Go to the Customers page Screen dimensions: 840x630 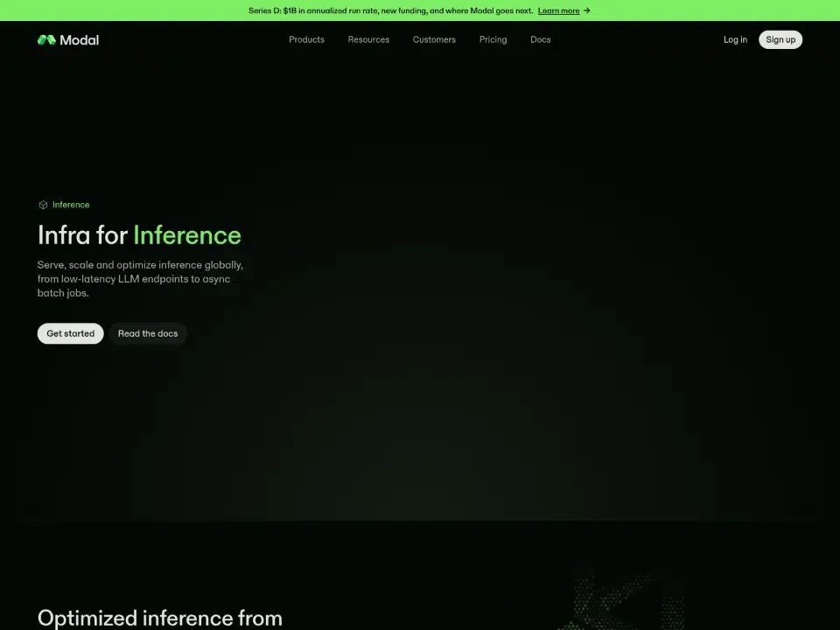434,39
